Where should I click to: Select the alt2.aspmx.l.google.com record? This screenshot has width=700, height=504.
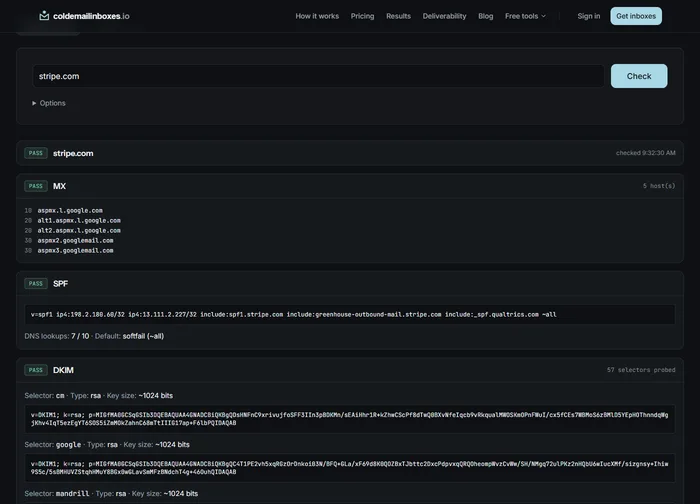tap(79, 230)
